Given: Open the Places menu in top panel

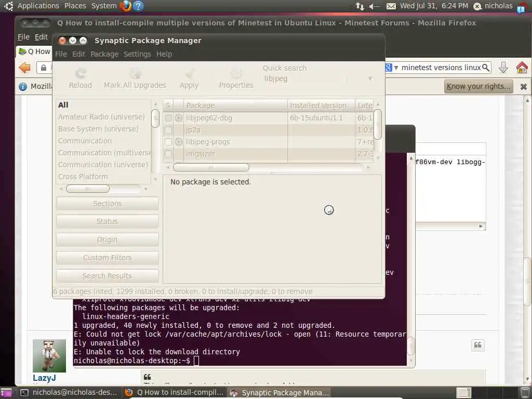Looking at the screenshot, I should pos(75,6).
